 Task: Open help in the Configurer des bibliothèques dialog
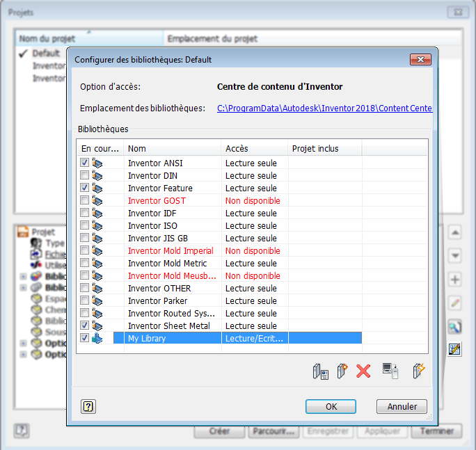(88, 406)
